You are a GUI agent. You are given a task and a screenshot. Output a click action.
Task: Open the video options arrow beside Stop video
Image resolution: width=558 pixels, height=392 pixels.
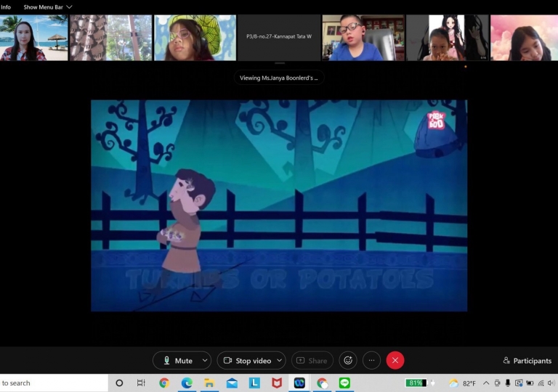coord(280,360)
